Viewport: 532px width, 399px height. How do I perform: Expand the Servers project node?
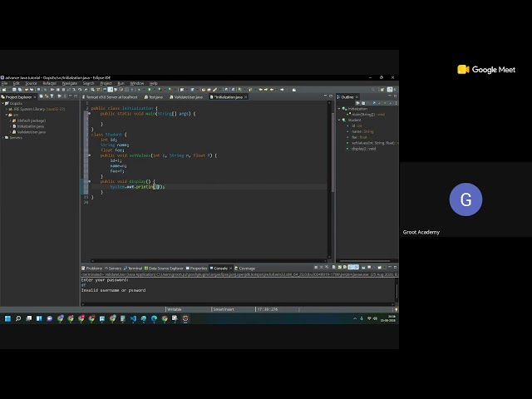point(2,138)
